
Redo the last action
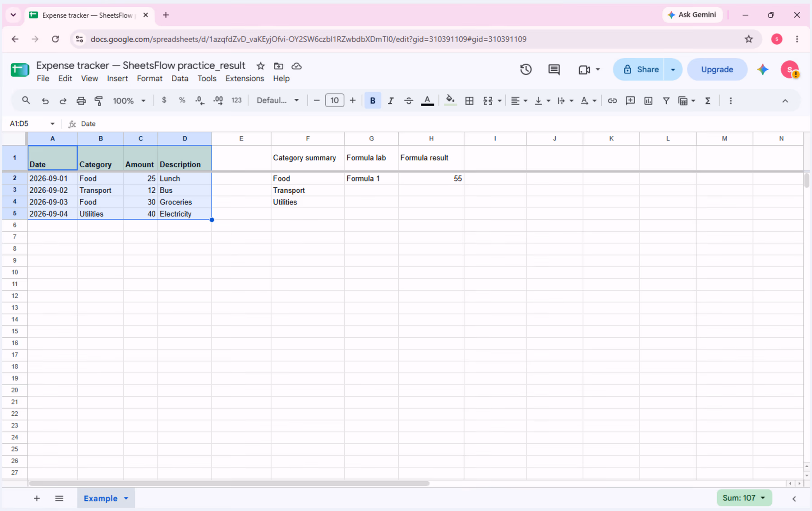(63, 101)
